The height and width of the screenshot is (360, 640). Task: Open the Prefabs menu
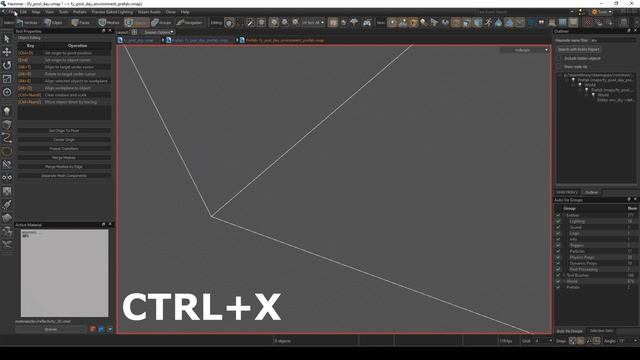pyautogui.click(x=80, y=12)
